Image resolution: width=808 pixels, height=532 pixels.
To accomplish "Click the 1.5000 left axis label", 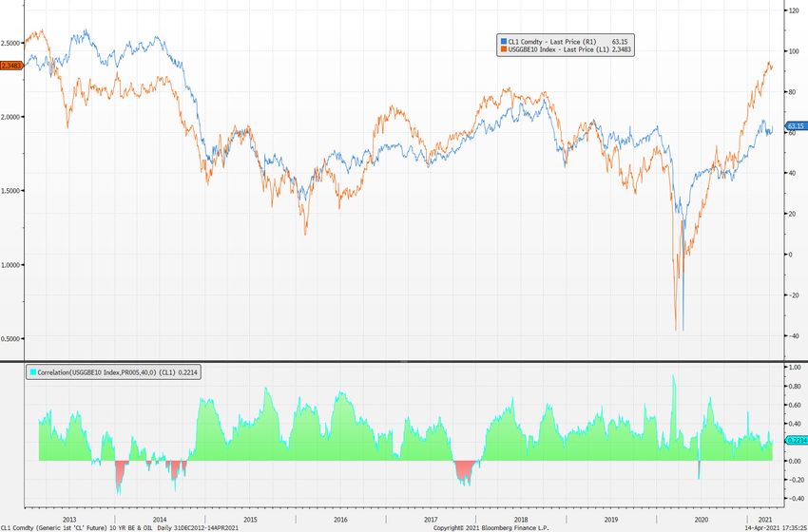I will click(x=11, y=191).
